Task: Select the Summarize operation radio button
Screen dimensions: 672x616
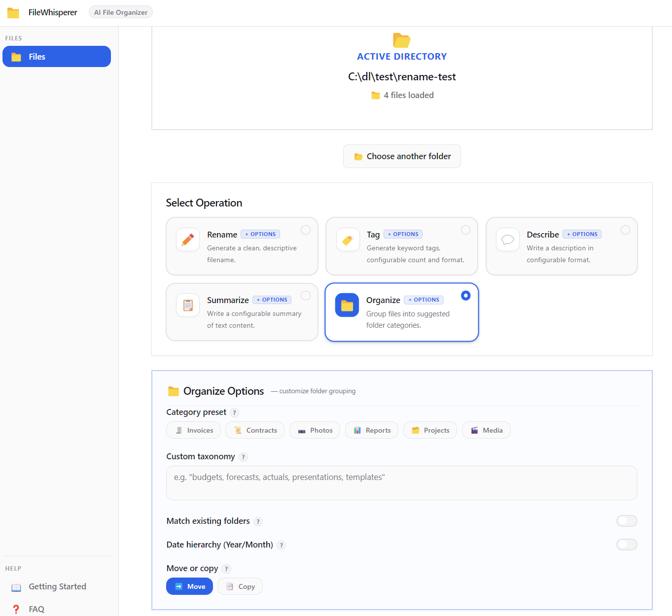Action: [306, 295]
